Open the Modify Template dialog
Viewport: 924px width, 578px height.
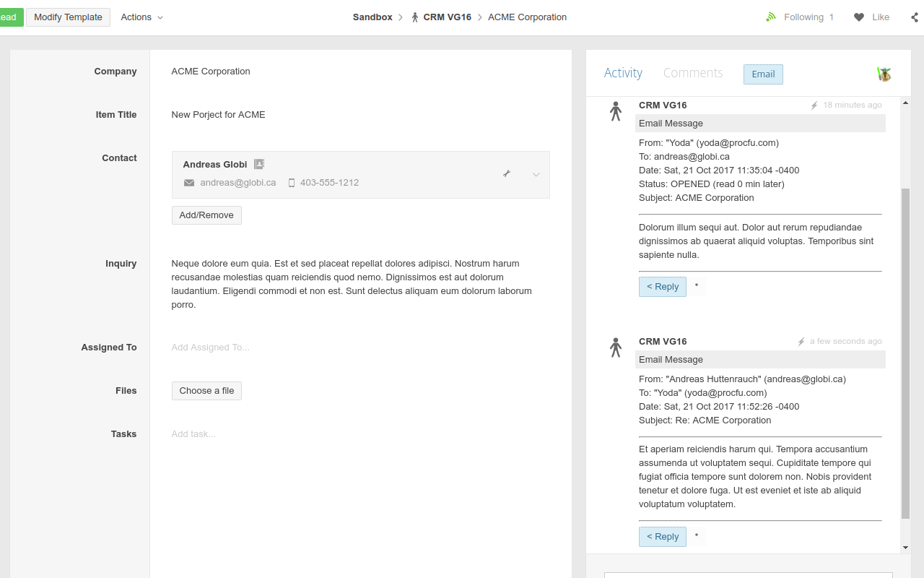tap(68, 17)
